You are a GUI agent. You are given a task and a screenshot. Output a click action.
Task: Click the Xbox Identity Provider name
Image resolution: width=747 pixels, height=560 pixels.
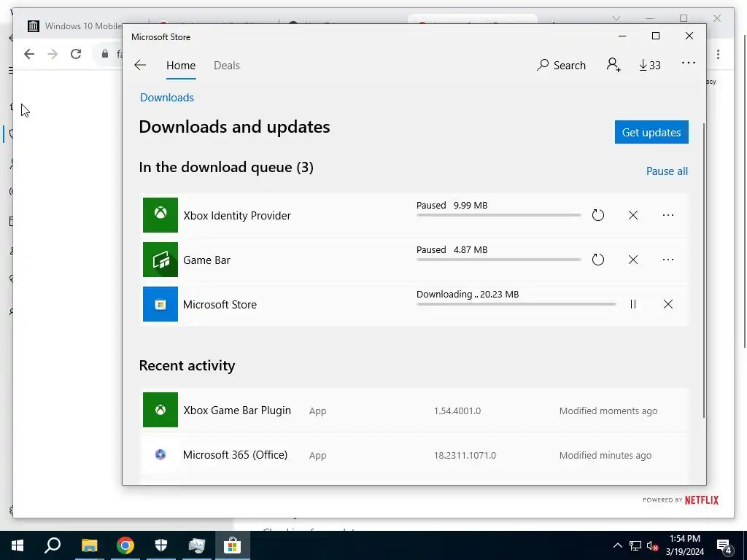[237, 216]
